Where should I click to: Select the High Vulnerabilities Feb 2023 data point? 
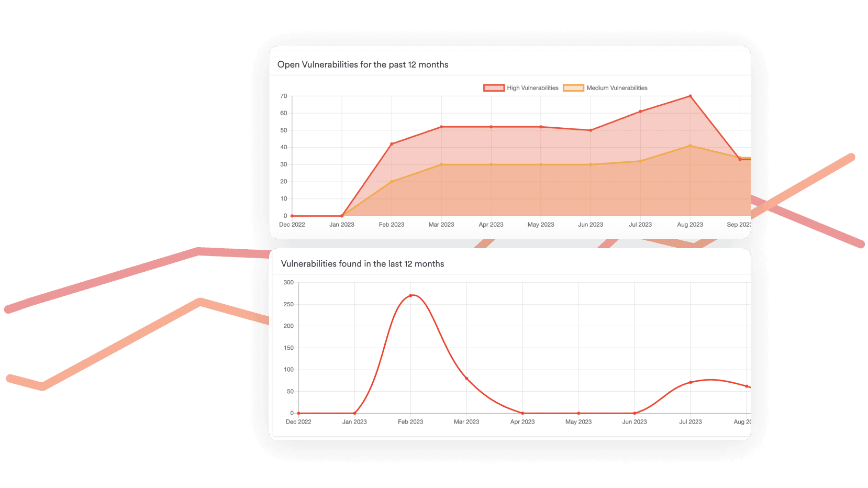pos(392,144)
